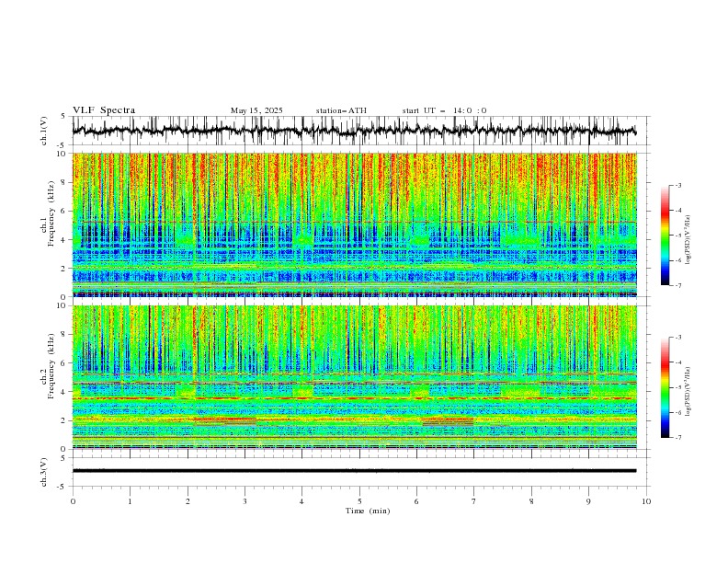Click the time axis tick label "5"
Screen dimensions: 728x563
(359, 501)
